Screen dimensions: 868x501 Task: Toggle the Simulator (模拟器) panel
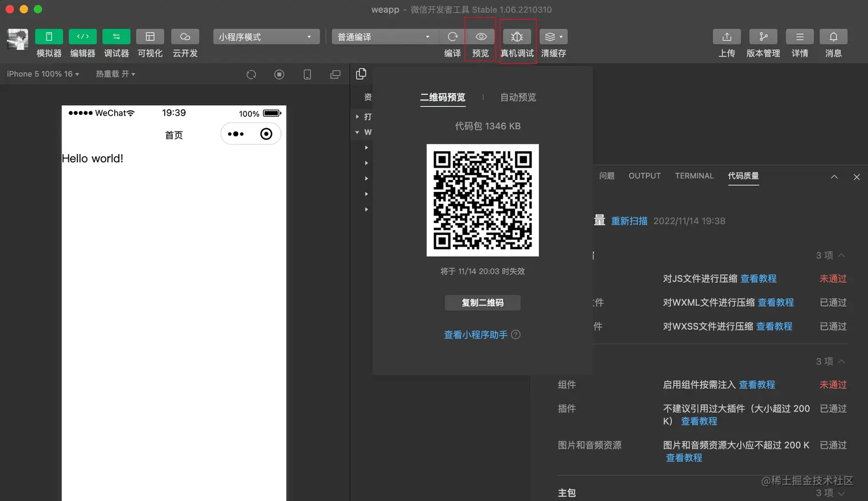[x=49, y=37]
